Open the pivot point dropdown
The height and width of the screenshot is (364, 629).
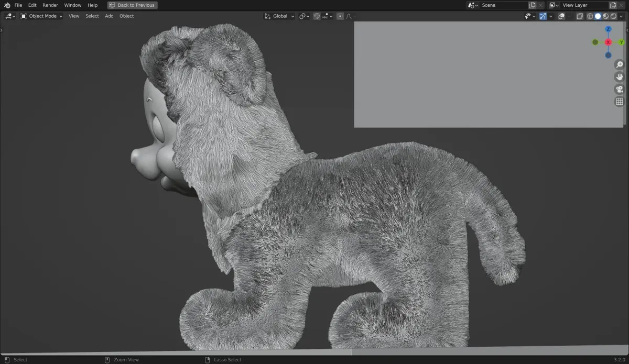[304, 16]
